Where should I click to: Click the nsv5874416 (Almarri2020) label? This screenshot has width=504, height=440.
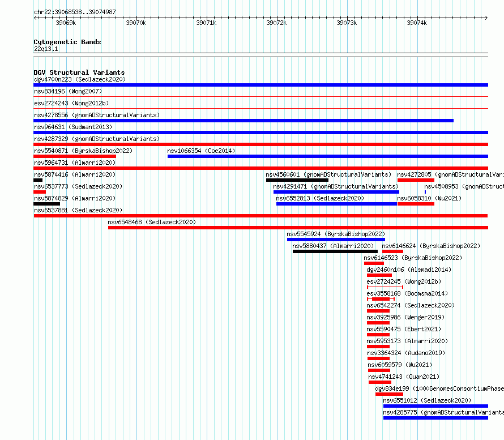point(75,174)
